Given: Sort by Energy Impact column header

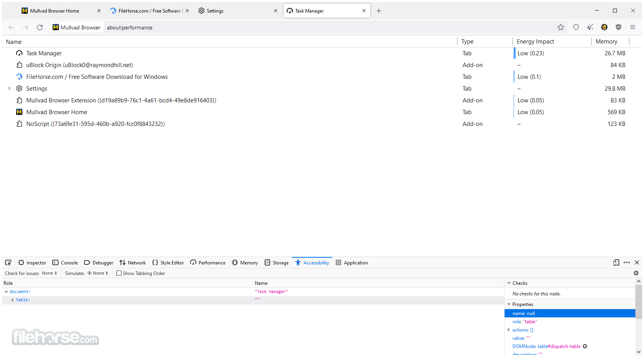Looking at the screenshot, I should point(552,42).
